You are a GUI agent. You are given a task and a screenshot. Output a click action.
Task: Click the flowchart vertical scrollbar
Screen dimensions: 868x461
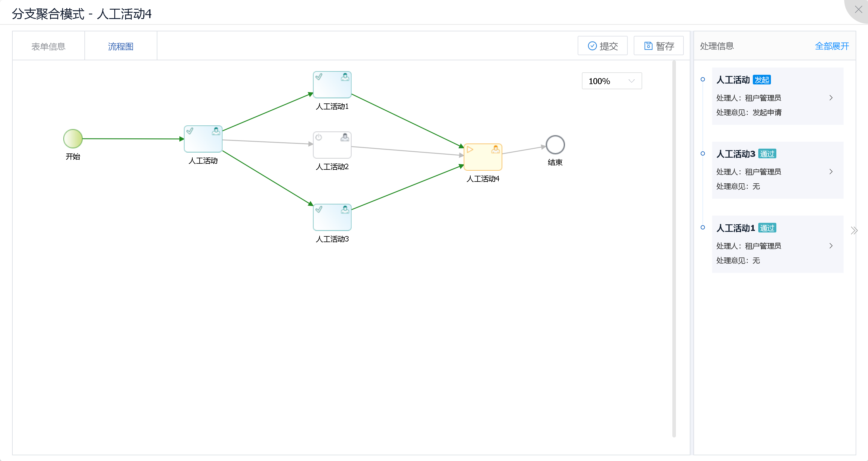pos(674,249)
